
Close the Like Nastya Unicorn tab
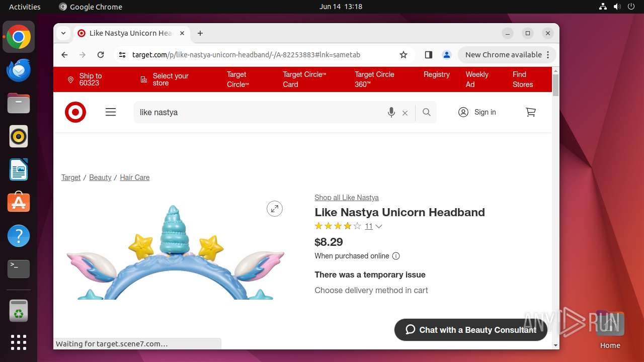(182, 33)
